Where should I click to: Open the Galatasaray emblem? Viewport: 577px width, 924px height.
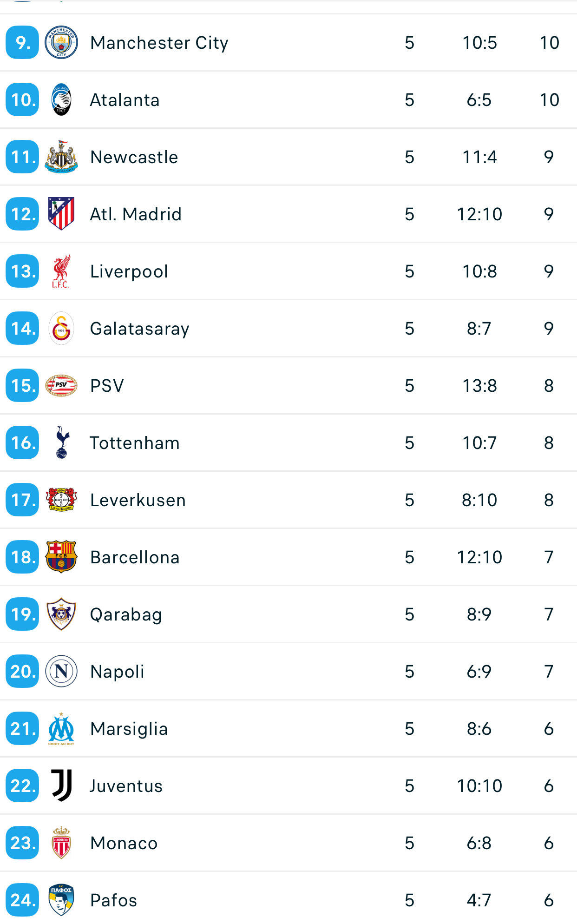pyautogui.click(x=61, y=328)
